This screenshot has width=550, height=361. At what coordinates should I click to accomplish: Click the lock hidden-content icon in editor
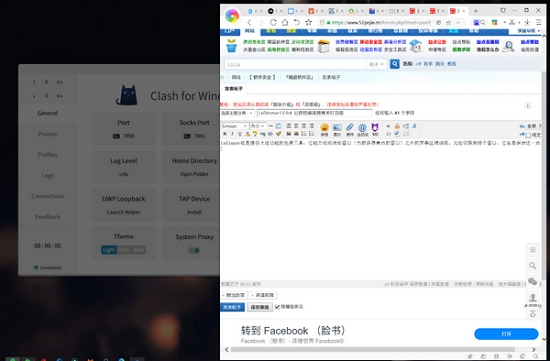tap(397, 126)
